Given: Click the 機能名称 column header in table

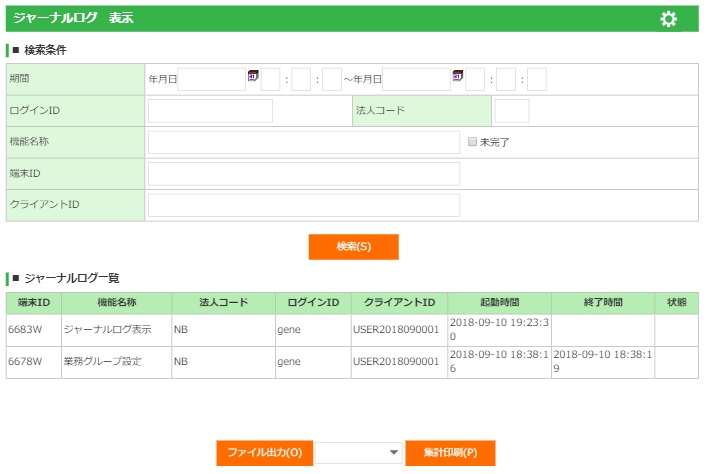Looking at the screenshot, I should click(116, 302).
